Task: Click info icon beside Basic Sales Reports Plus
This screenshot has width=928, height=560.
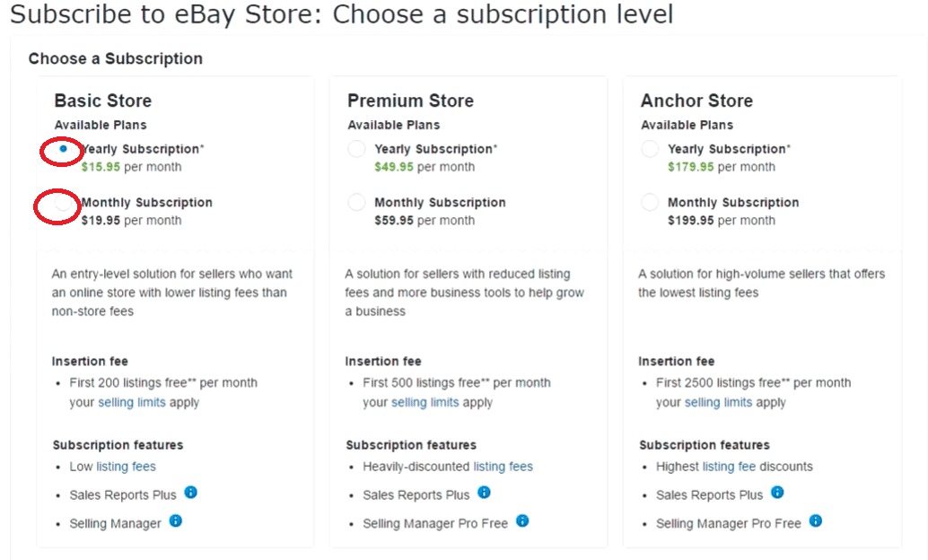Action: click(x=190, y=493)
